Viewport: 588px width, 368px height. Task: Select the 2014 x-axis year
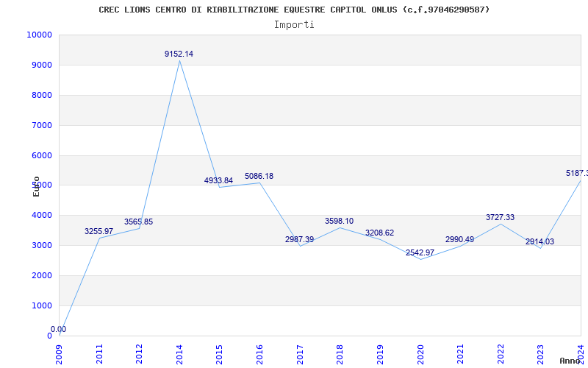coord(179,355)
